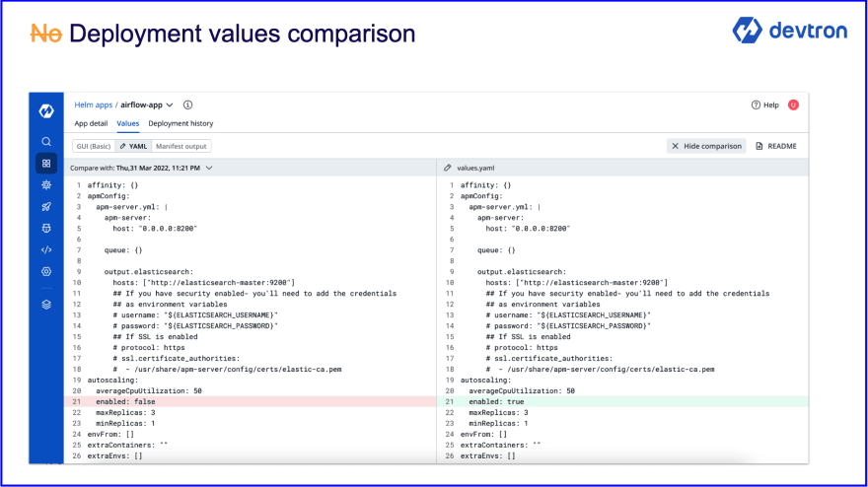This screenshot has width=868, height=487.
Task: Open the helm wheel icon in the sidebar
Action: pos(46,184)
